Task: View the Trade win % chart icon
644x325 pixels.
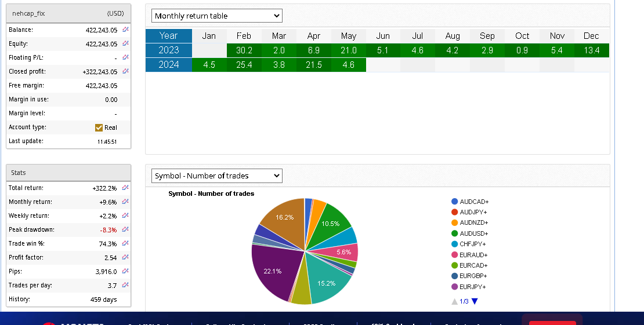Action: [126, 243]
